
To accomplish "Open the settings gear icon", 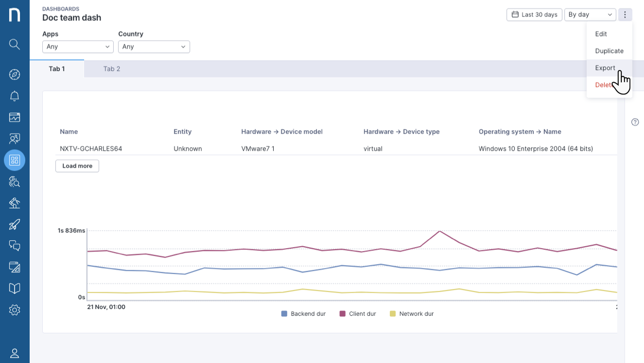I will coord(15,310).
